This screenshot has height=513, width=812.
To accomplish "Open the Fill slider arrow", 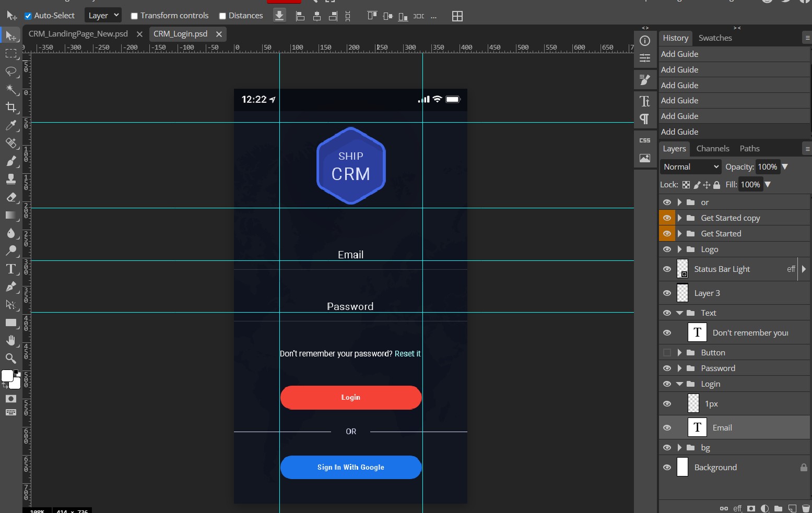I will click(x=768, y=185).
